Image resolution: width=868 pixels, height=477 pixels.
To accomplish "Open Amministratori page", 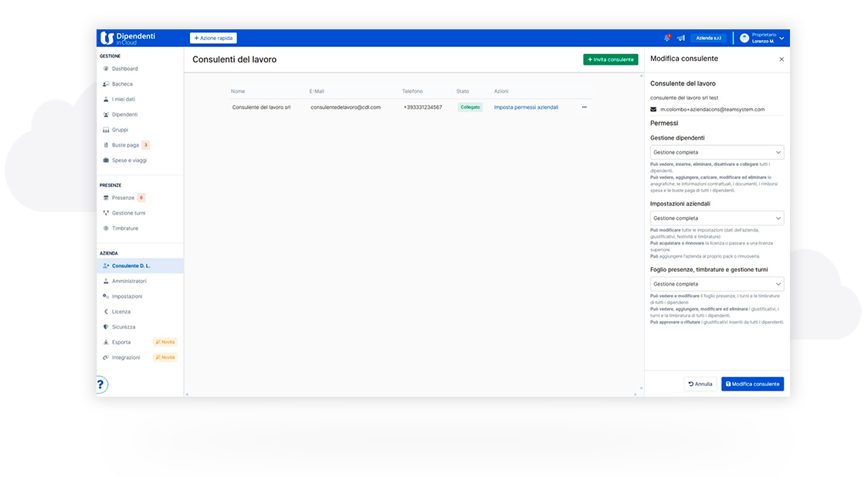I will (x=129, y=281).
